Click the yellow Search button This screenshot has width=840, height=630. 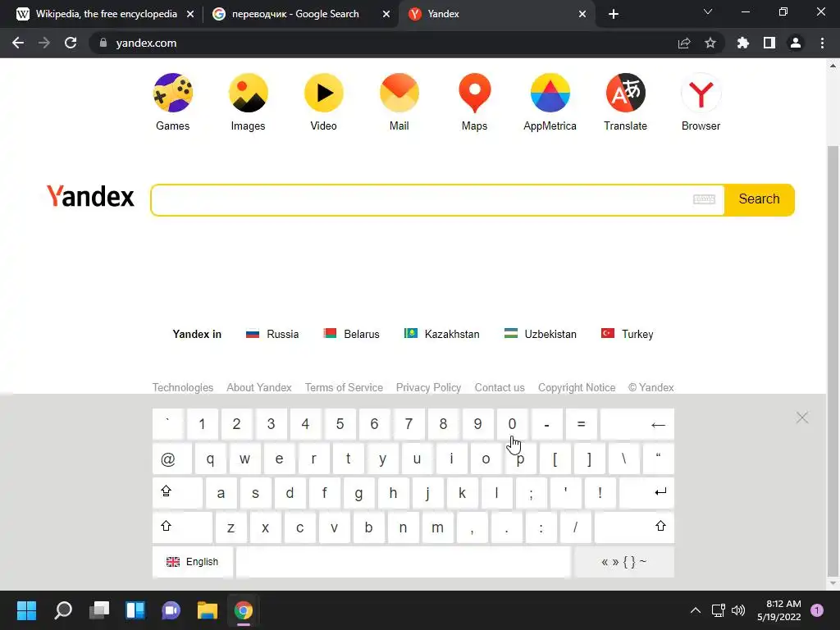[759, 199]
